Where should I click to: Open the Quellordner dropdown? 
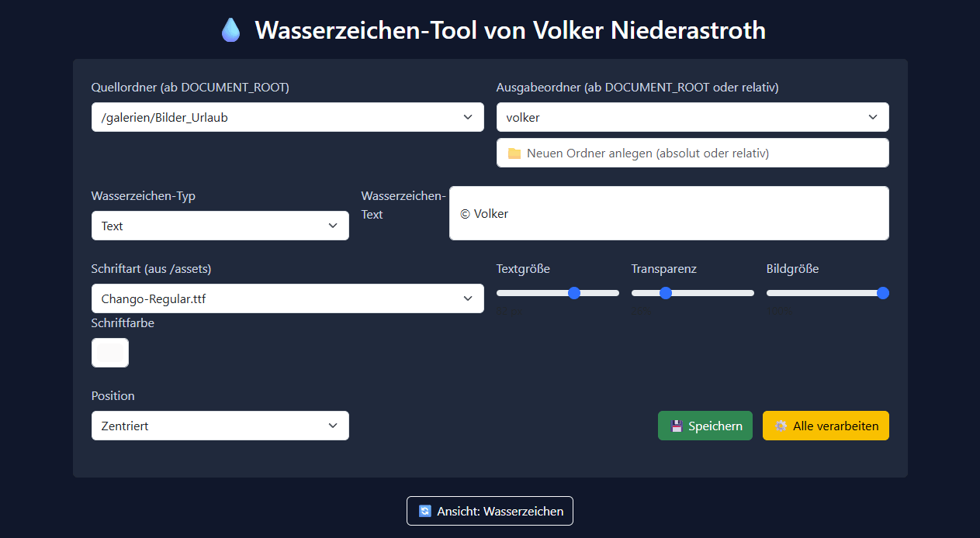tap(287, 117)
